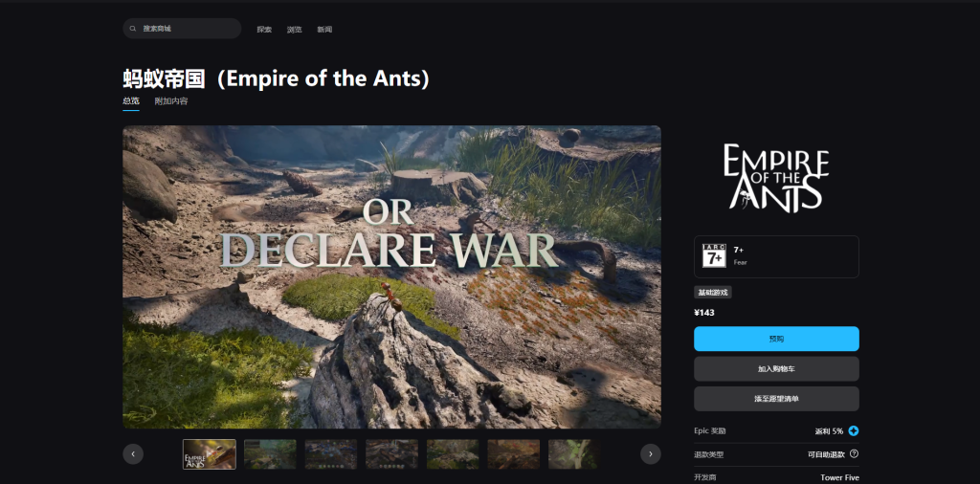
Task: Select the first thumbnail with game logo
Action: pyautogui.click(x=210, y=454)
